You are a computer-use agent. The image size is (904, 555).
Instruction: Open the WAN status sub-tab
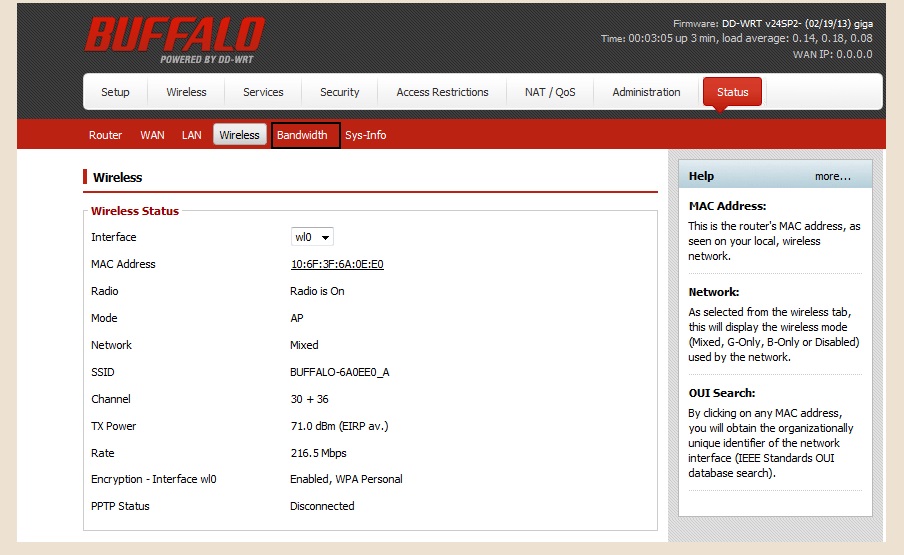click(x=152, y=135)
